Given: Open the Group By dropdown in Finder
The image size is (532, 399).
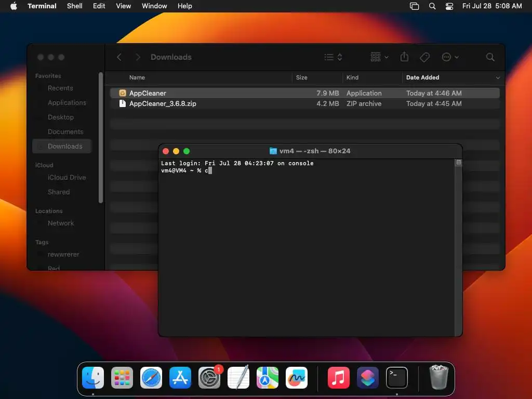Looking at the screenshot, I should point(379,57).
